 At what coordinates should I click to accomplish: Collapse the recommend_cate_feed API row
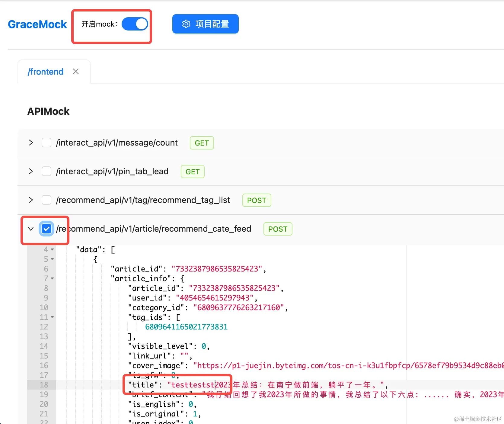click(x=31, y=229)
